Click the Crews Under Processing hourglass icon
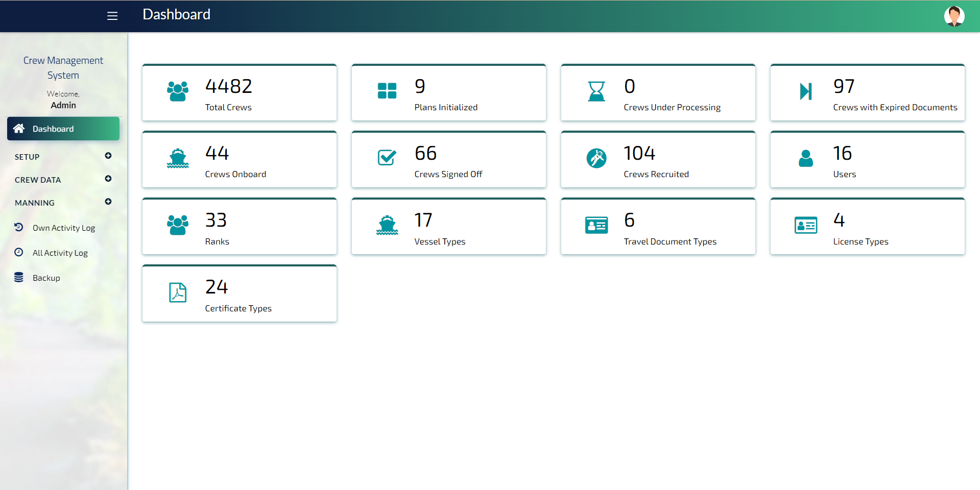980x490 pixels. pyautogui.click(x=596, y=91)
